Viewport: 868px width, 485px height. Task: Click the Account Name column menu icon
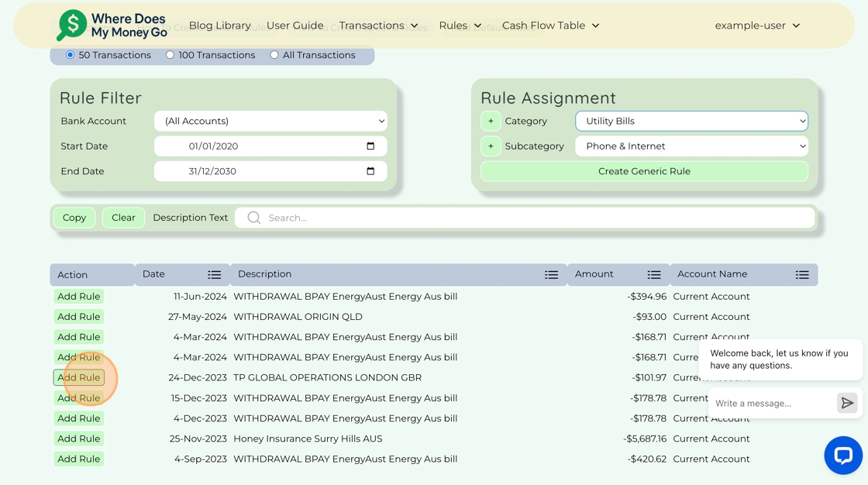click(x=802, y=274)
